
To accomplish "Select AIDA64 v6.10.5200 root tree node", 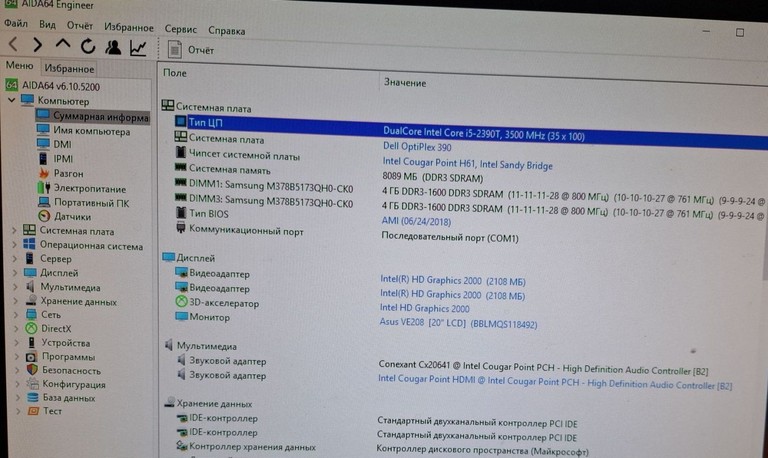I will tap(61, 86).
